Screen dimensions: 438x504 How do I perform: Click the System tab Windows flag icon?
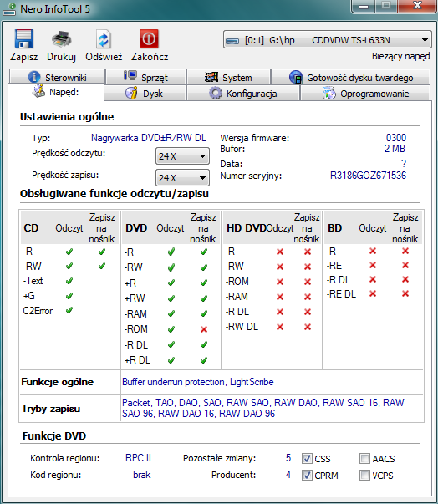pos(211,77)
